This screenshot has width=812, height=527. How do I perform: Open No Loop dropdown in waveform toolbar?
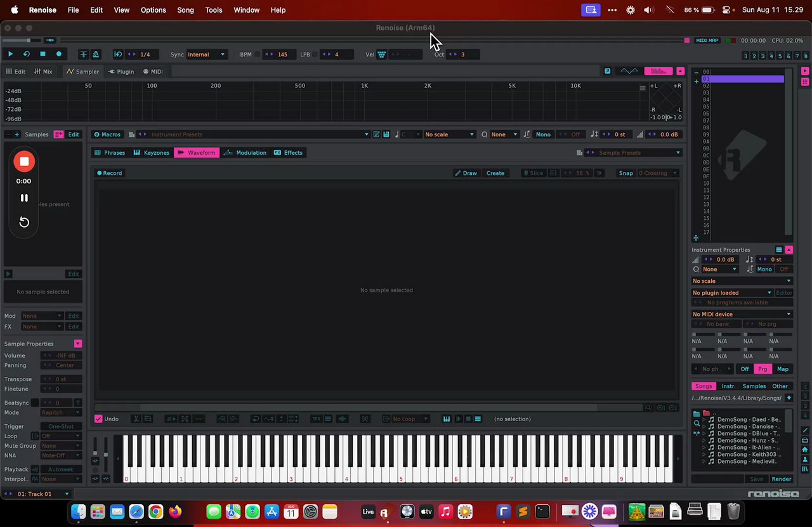click(x=406, y=419)
